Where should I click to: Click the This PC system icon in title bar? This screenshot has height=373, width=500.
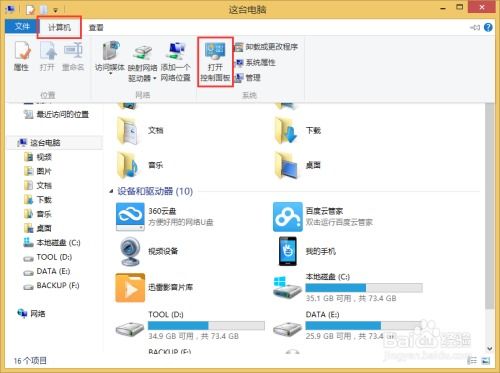(x=10, y=9)
